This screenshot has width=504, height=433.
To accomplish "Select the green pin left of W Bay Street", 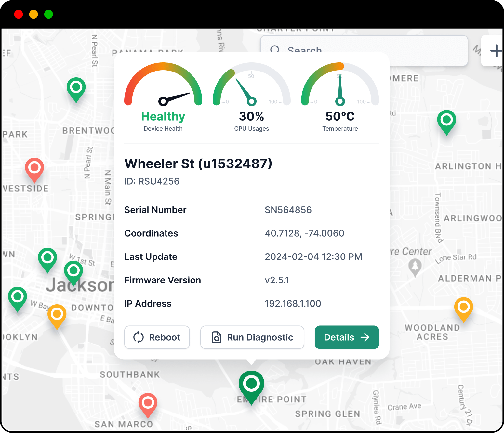I will [17, 296].
